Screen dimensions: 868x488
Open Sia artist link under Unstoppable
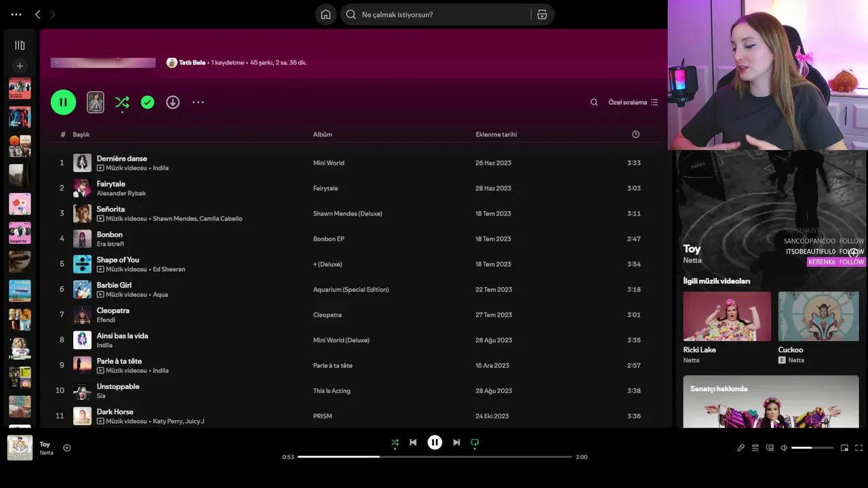(x=101, y=396)
